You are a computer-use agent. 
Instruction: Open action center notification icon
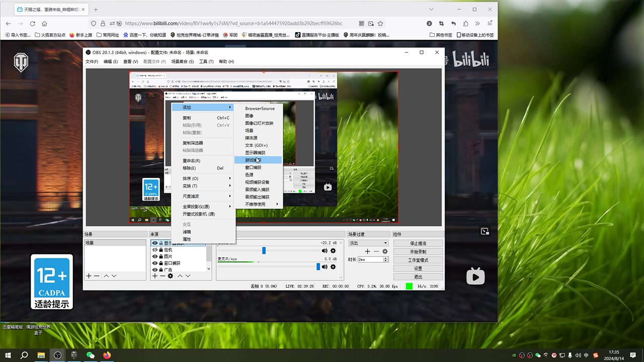(x=633, y=355)
